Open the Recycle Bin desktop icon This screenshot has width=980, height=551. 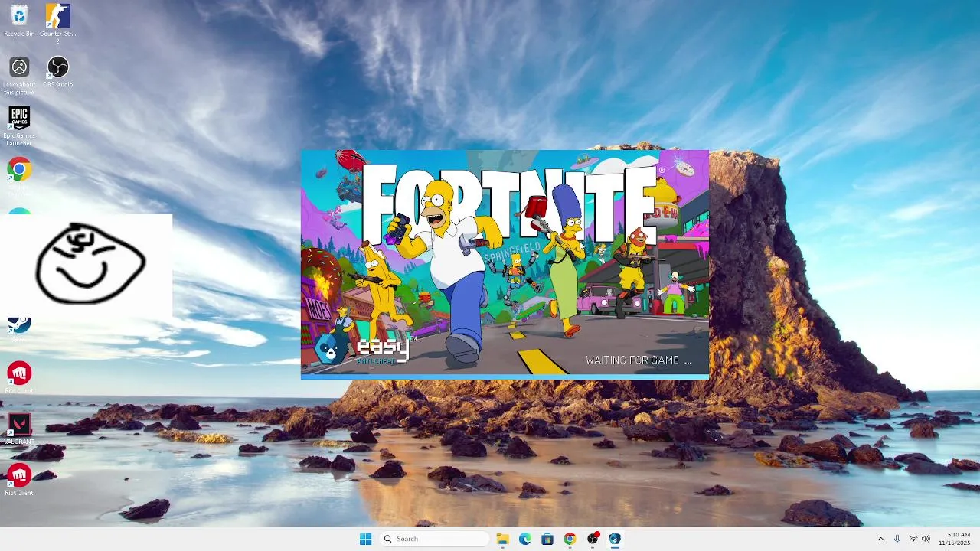(19, 21)
